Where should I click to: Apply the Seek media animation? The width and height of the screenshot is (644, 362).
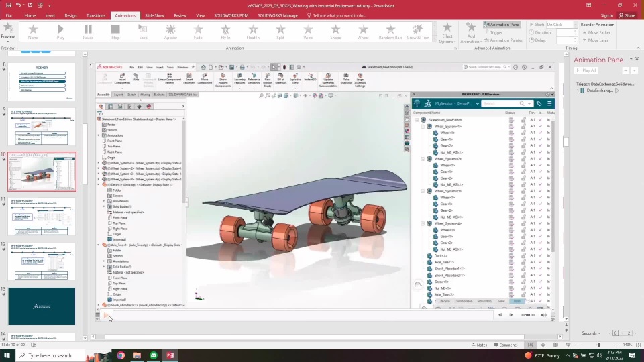pos(143,32)
